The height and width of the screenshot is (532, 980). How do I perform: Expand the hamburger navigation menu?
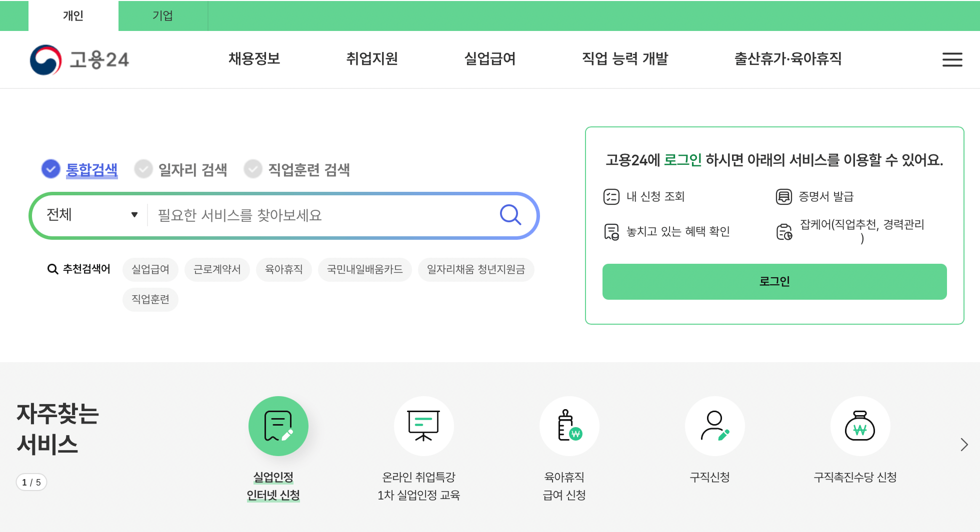[952, 59]
